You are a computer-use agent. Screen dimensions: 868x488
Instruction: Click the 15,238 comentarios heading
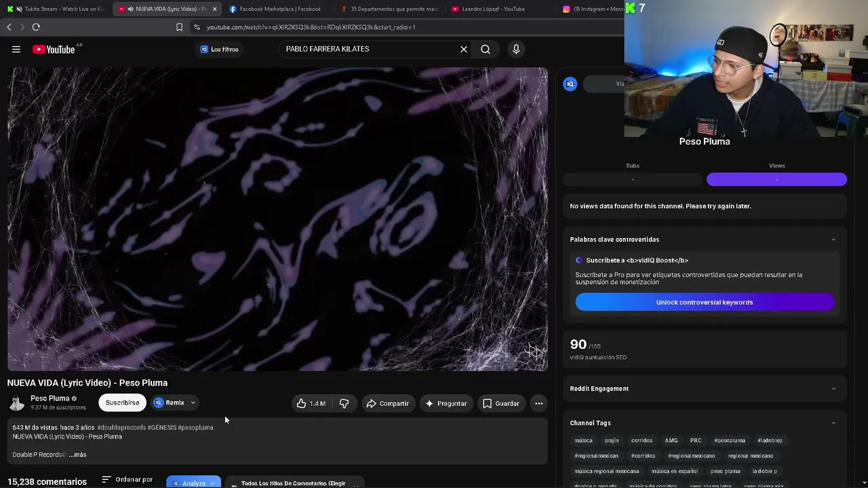pyautogui.click(x=47, y=482)
